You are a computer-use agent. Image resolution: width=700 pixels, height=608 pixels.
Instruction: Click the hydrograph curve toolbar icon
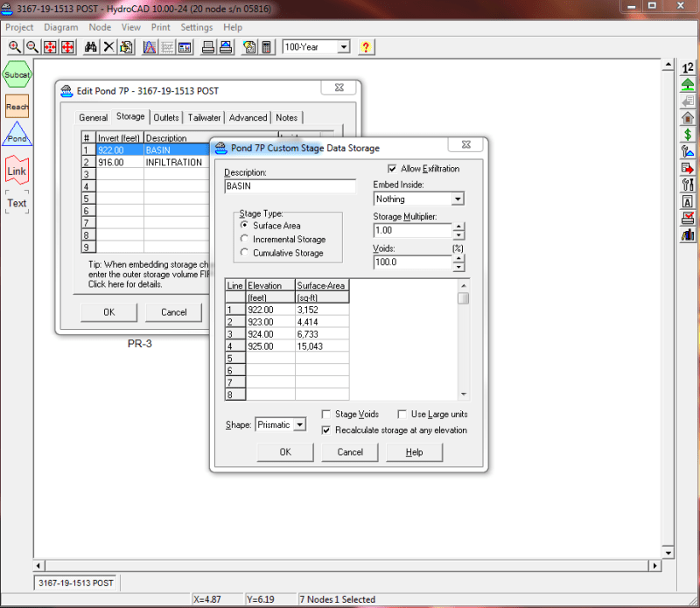coord(150,47)
